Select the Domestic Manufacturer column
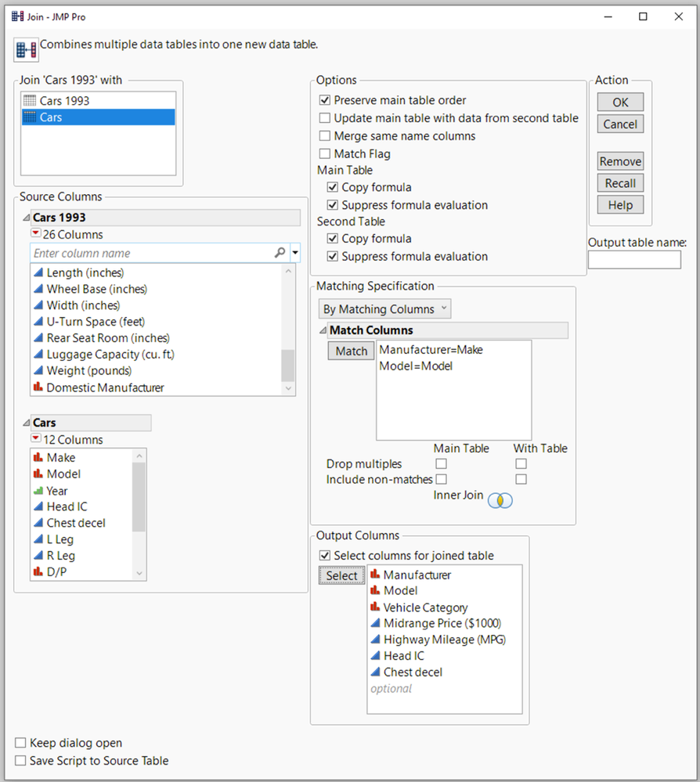 (x=105, y=387)
